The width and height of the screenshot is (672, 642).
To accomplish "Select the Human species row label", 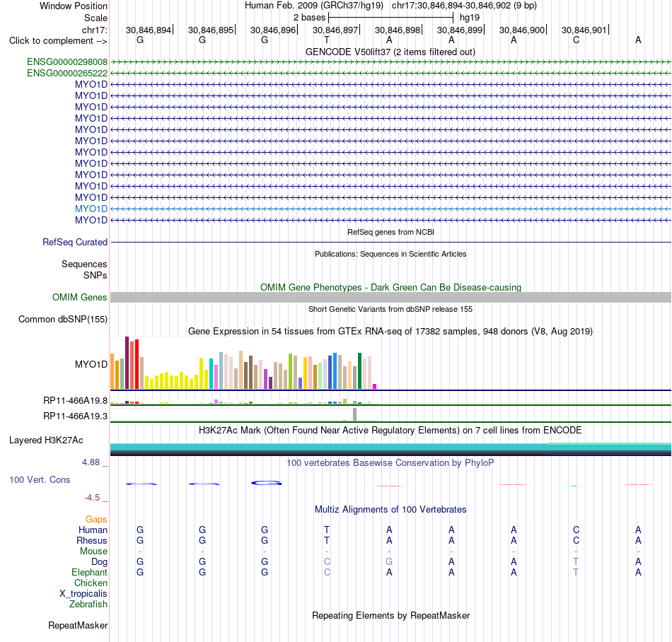I will tap(93, 530).
